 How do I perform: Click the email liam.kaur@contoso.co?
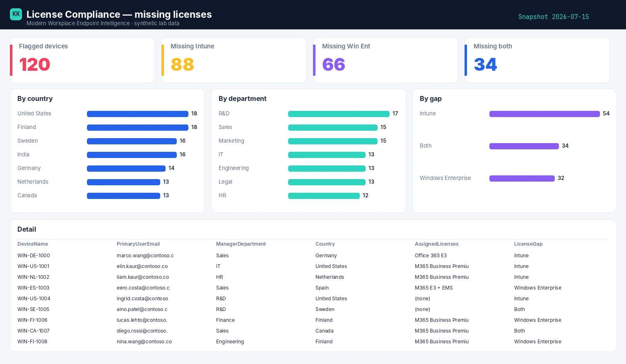tap(143, 277)
